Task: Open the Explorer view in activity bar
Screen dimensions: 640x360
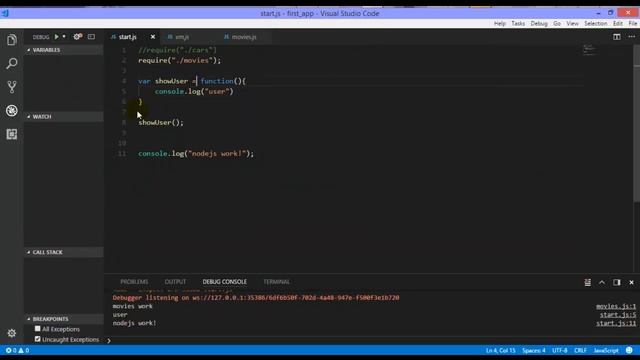Action: point(12,40)
